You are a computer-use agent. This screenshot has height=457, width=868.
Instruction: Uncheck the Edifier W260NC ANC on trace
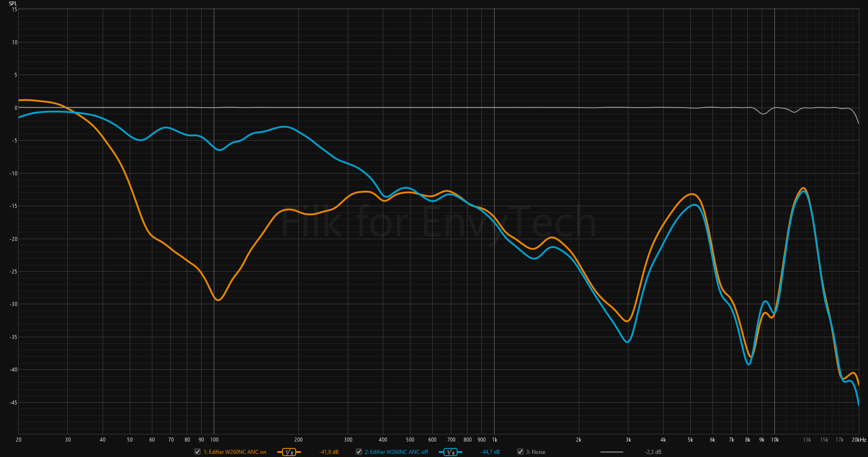point(198,452)
